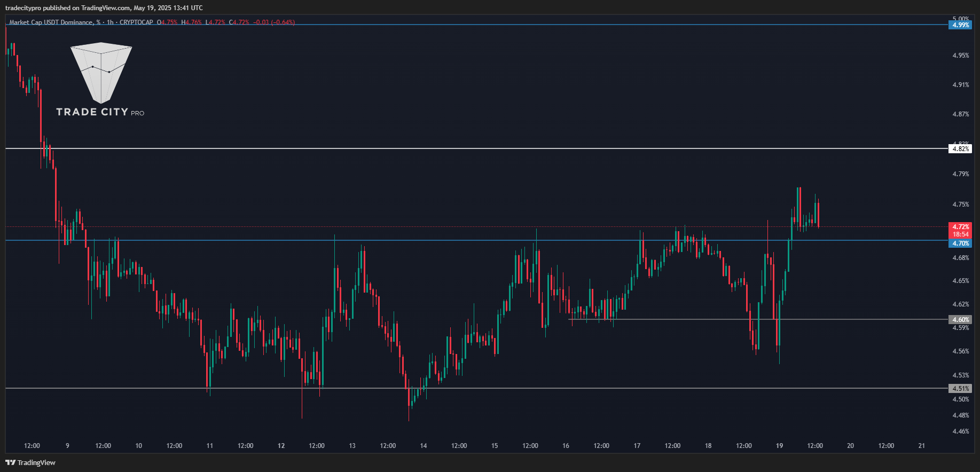Image resolution: width=980 pixels, height=472 pixels.
Task: Click the 4.65% price axis tick
Action: coord(961,281)
